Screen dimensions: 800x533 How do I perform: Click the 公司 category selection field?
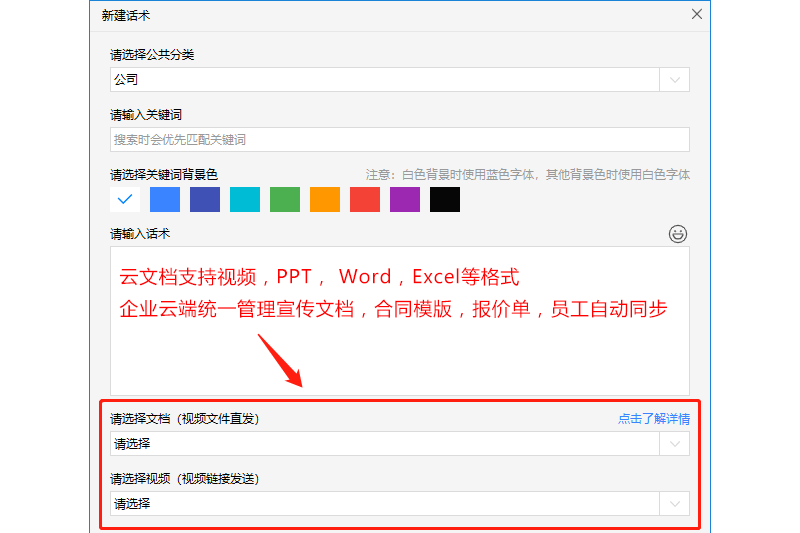point(384,80)
